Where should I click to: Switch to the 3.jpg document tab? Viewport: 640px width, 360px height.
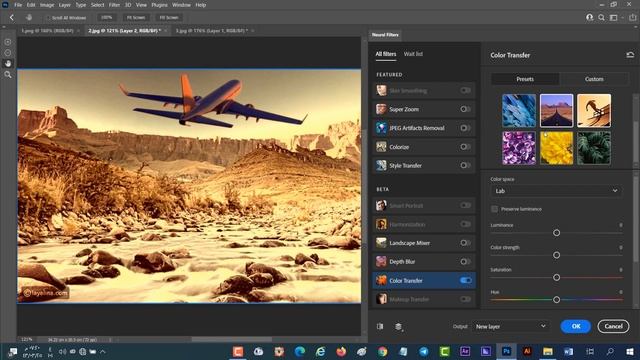[211, 31]
